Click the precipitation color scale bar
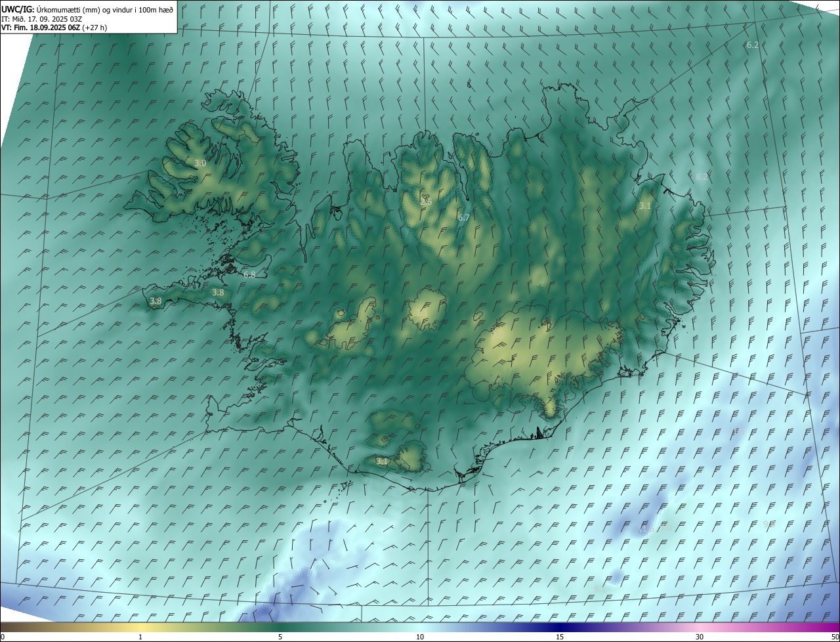The width and height of the screenshot is (840, 642). (x=420, y=627)
